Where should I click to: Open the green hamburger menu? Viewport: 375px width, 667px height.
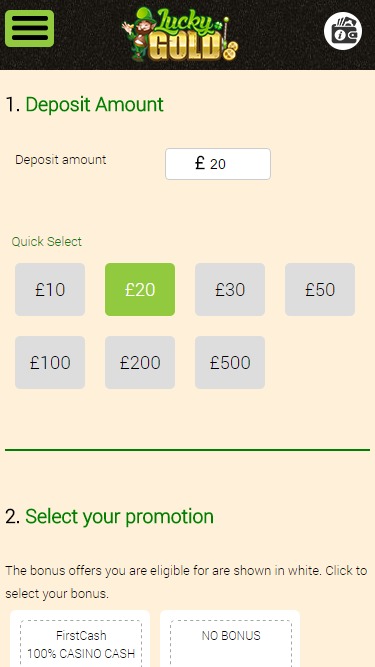pyautogui.click(x=29, y=29)
